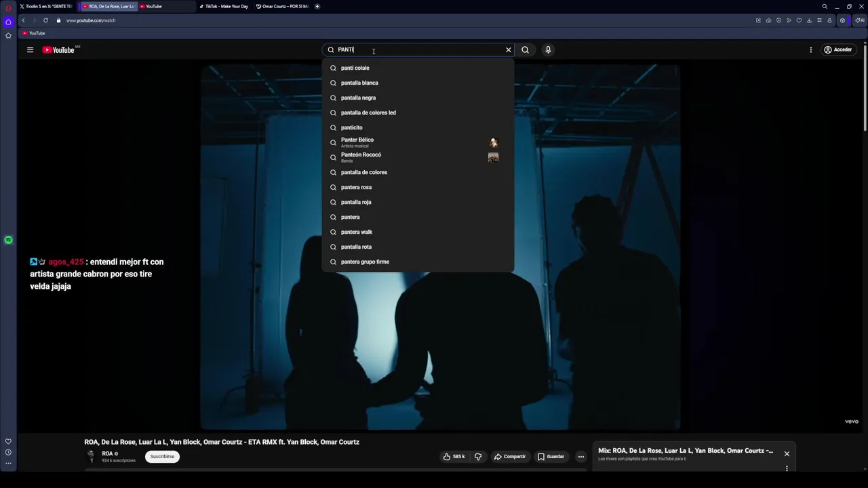Close the Mix playlist panel
Screen dimensions: 868x488
[787, 453]
